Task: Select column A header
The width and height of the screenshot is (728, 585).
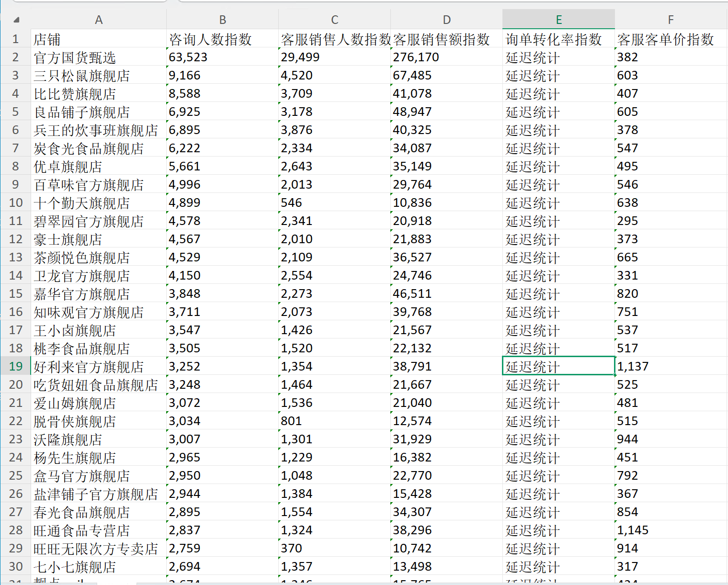Action: click(99, 20)
